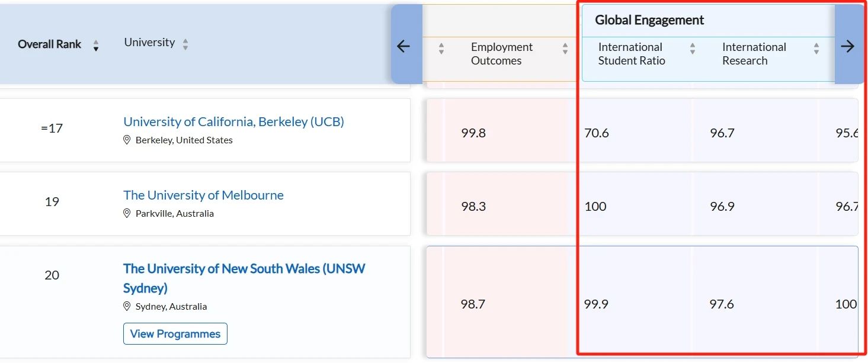Click UNSW's Employment Outcomes score 98.7
868x363 pixels.
[x=473, y=304]
